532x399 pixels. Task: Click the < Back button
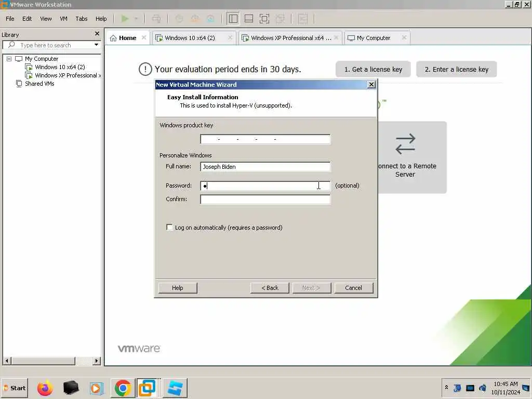270,288
